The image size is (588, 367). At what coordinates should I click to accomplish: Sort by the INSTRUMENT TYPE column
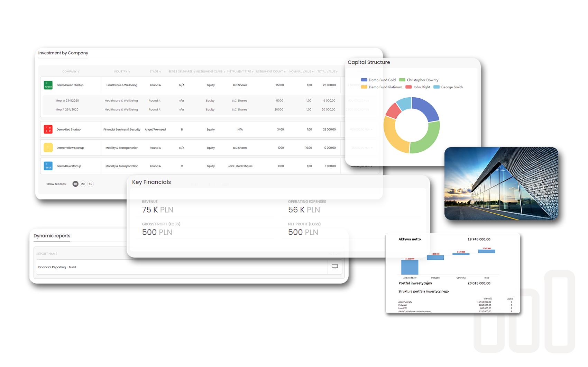tap(240, 72)
